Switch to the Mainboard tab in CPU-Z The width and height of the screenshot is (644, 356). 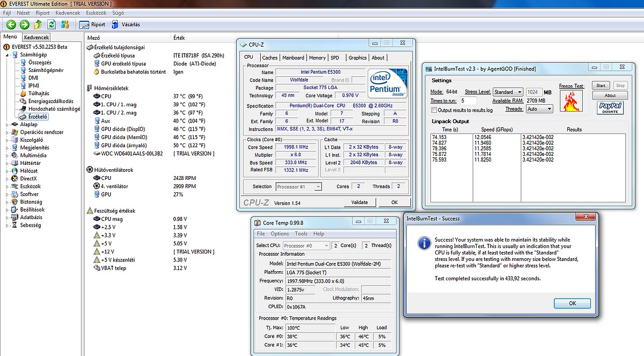[293, 58]
